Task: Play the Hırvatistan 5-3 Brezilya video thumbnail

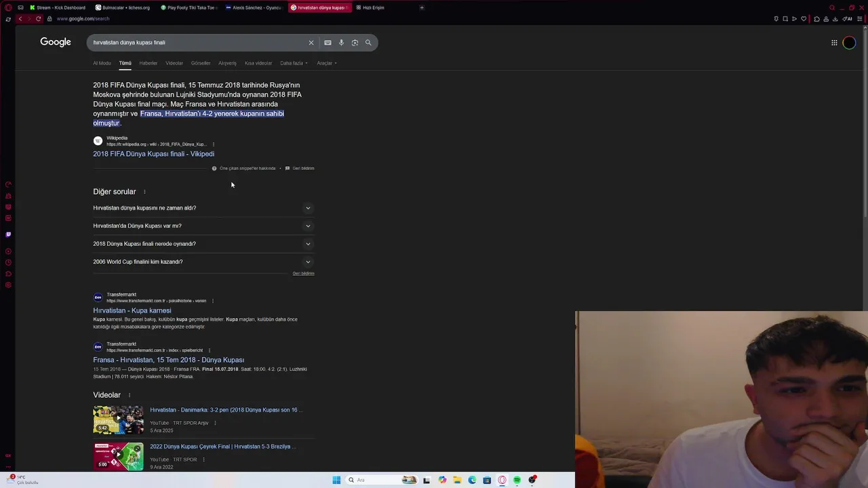Action: tap(119, 456)
